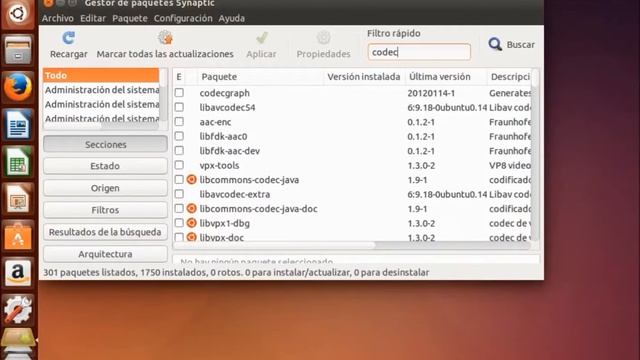640x360 pixels.
Task: Click the Aplicar checkmark icon
Action: (262, 38)
